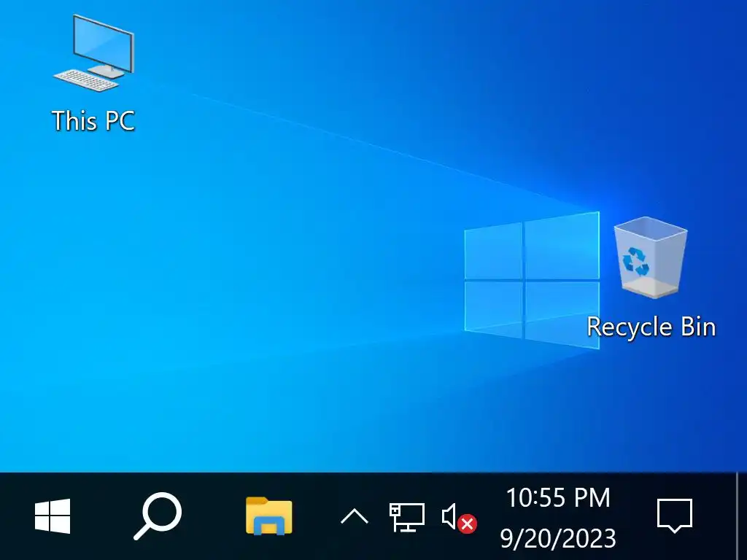Click the muted volume speaker icon

(459, 518)
